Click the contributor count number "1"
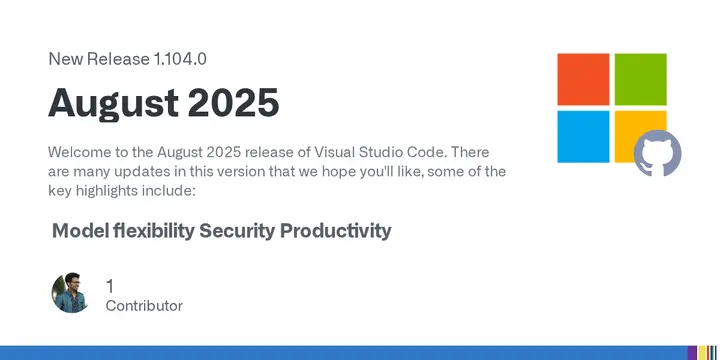This screenshot has width=720, height=360. click(109, 286)
